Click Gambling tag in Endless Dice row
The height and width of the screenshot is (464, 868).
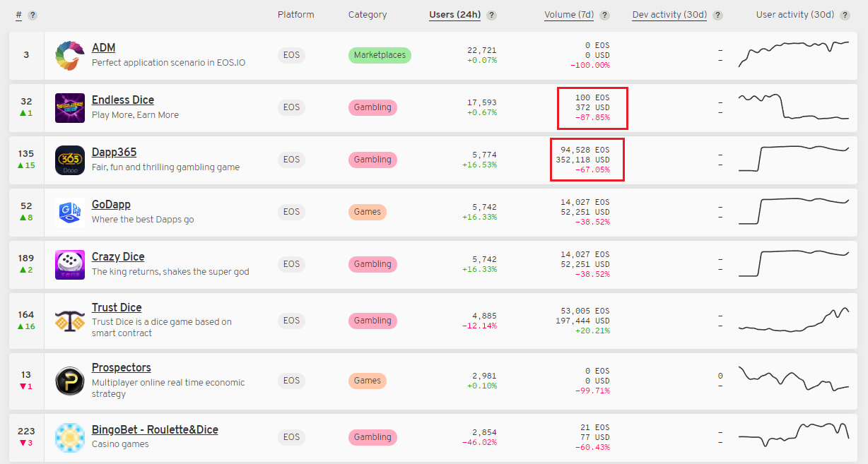(x=373, y=107)
